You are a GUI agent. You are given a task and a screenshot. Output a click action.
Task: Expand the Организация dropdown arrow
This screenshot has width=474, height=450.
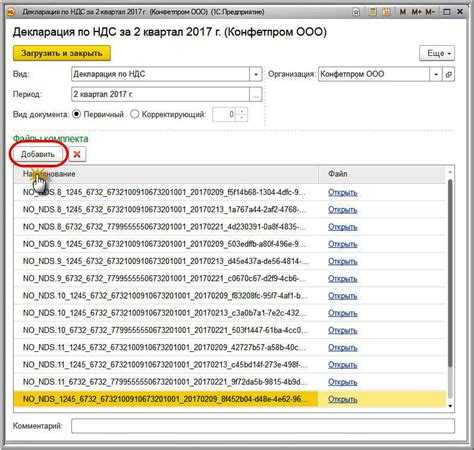point(436,74)
